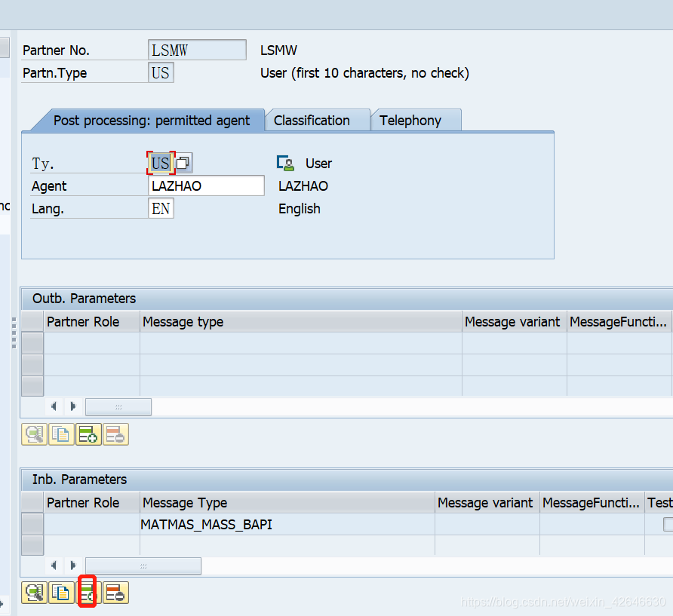The width and height of the screenshot is (673, 616).
Task: Click the Partn.Type field US
Action: pos(161,72)
